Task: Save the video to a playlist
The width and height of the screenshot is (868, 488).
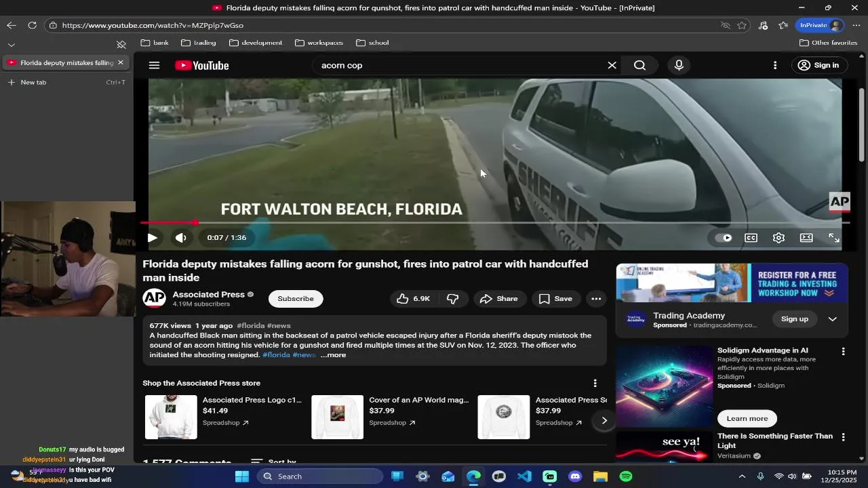Action: [556, 299]
